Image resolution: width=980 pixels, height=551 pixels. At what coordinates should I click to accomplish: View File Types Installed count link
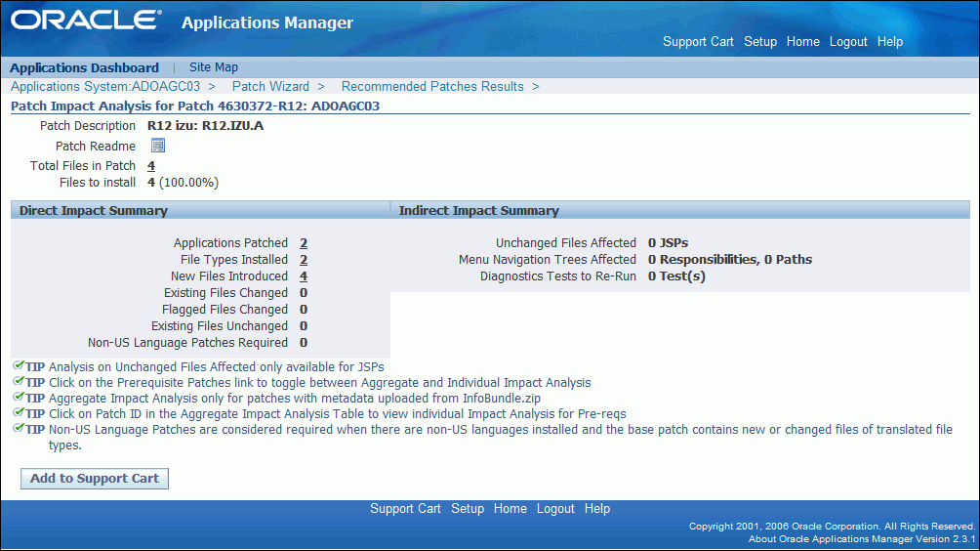304,260
